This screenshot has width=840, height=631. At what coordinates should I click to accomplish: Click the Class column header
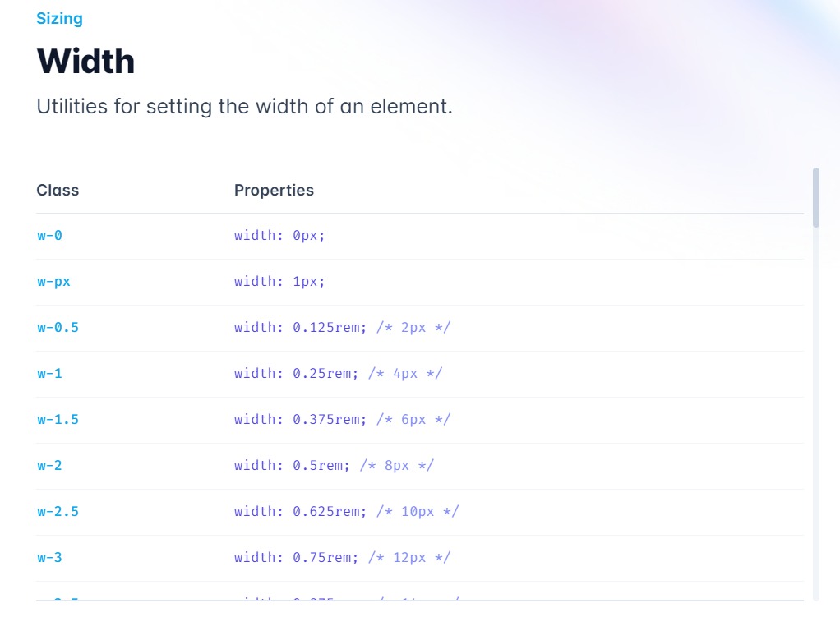click(58, 190)
